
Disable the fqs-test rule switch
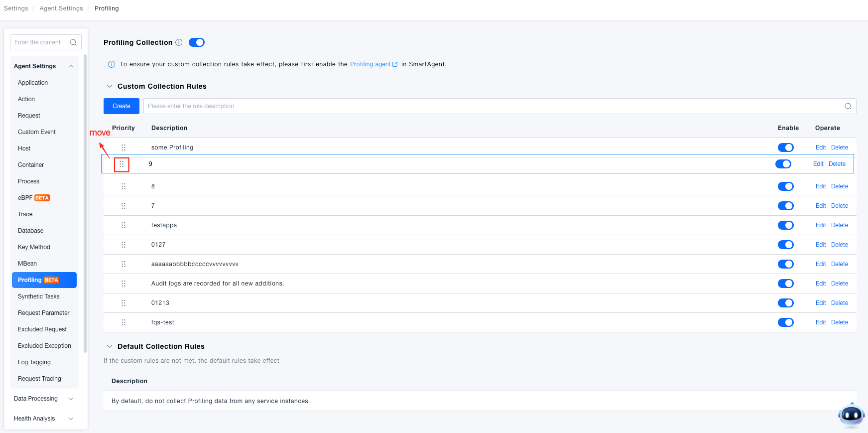(786, 322)
